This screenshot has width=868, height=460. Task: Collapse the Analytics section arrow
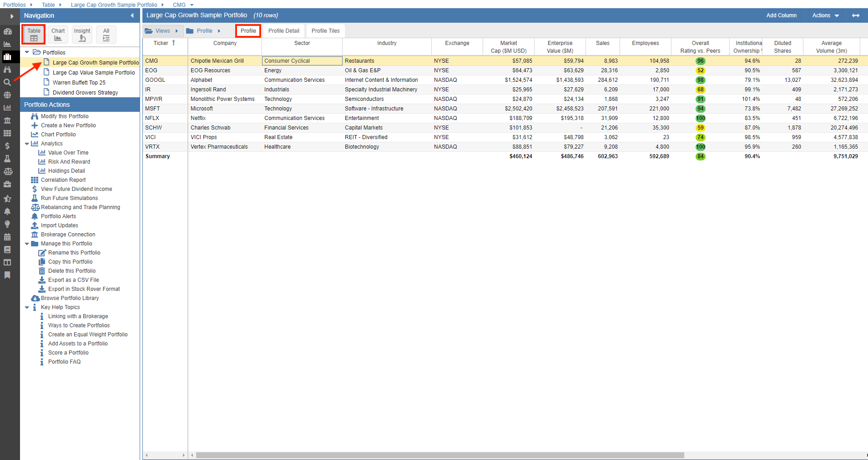pyautogui.click(x=27, y=144)
